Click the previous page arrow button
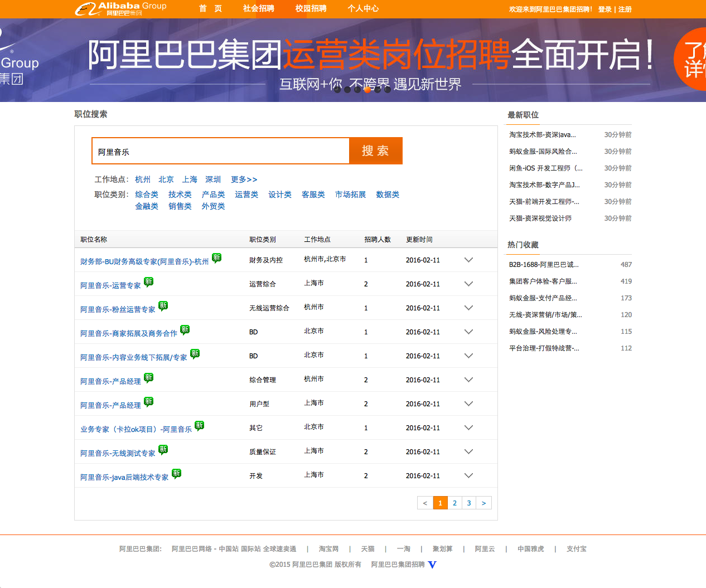 [425, 503]
